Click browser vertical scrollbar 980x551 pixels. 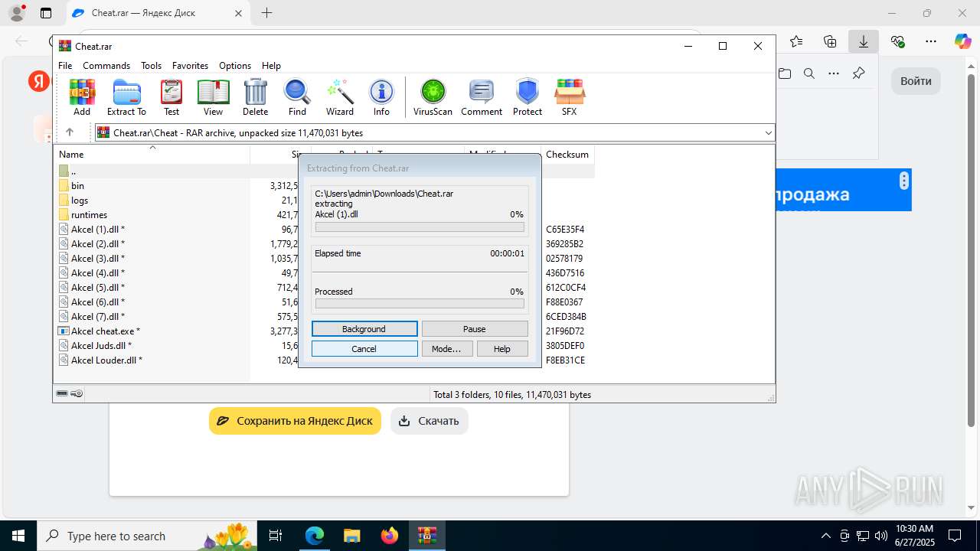click(972, 253)
